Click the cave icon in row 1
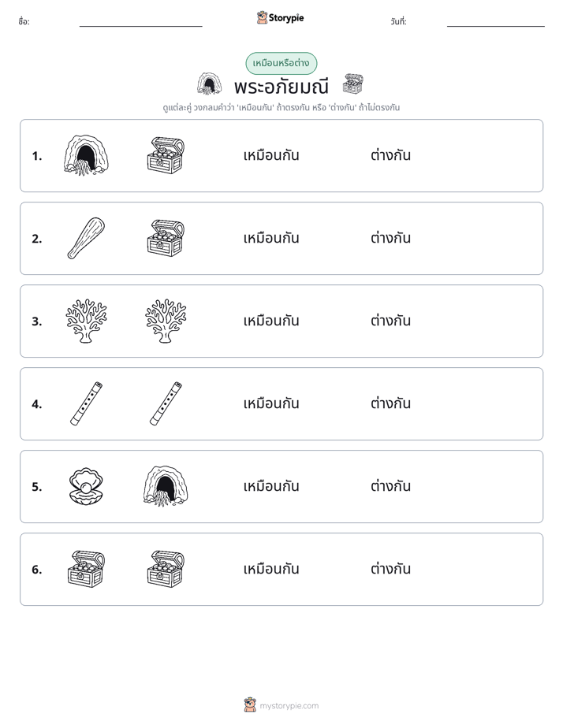 pos(86,155)
